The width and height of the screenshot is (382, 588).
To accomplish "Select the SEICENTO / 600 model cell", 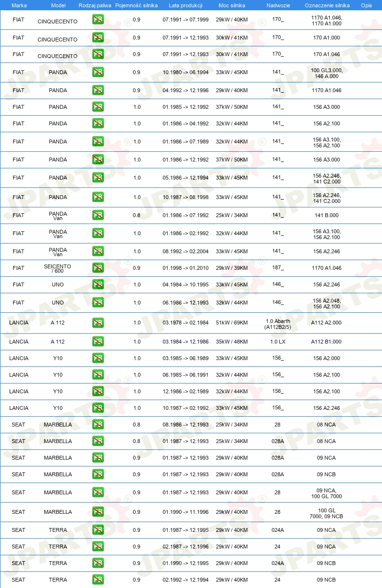I will point(58,269).
